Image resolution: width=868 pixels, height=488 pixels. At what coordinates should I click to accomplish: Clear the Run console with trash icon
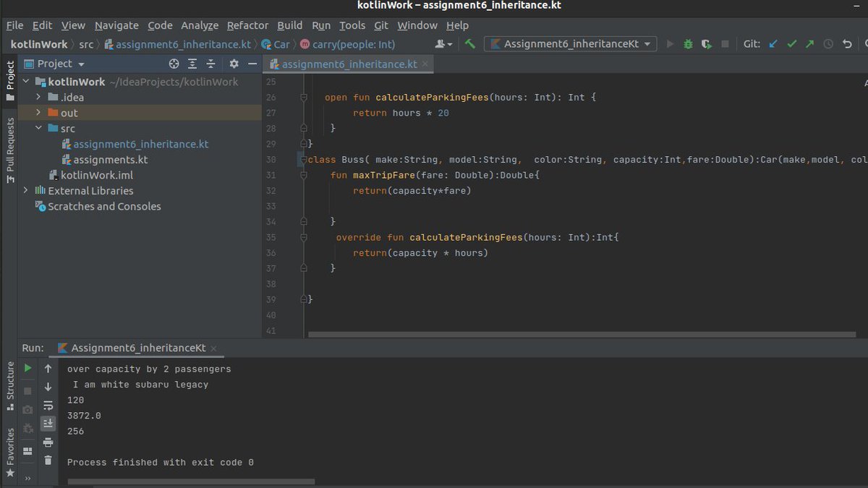pyautogui.click(x=48, y=459)
